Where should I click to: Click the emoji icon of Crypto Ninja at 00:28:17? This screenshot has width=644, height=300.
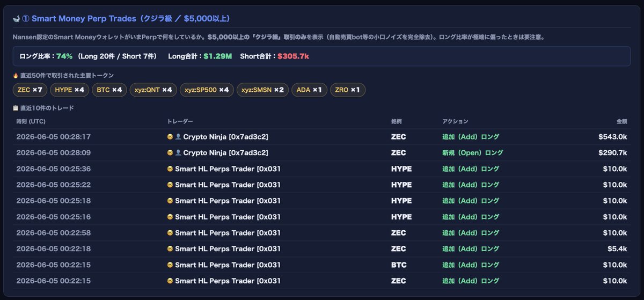pos(170,137)
